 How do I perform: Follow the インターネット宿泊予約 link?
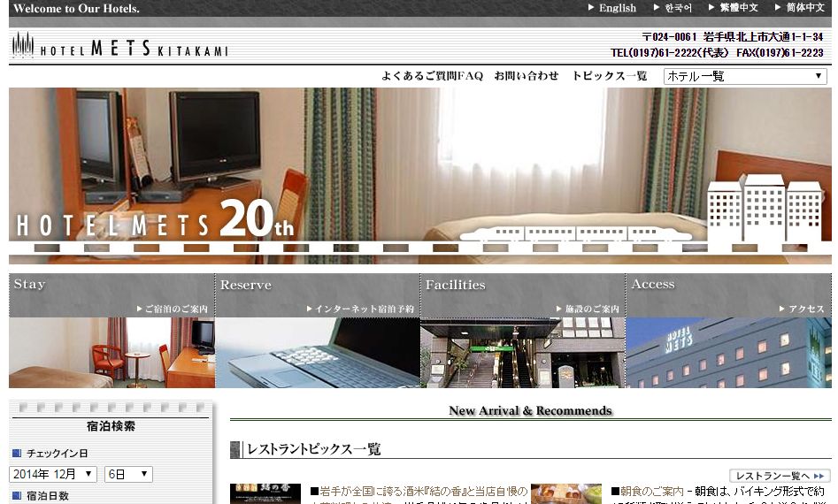coord(360,309)
